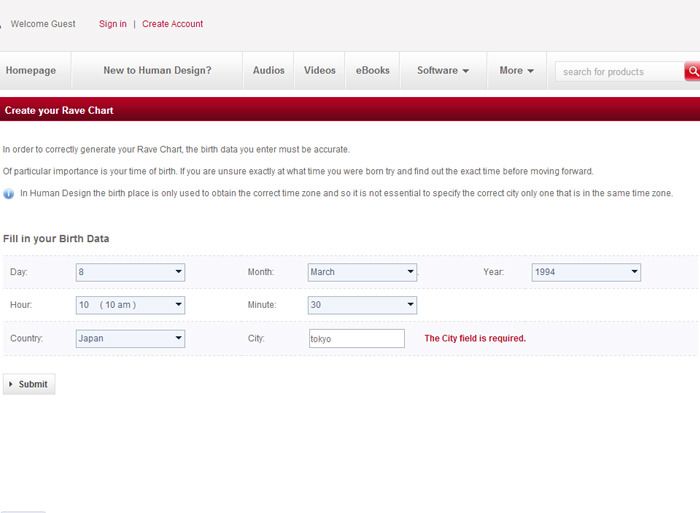Click the Welcome Guest text
Viewport: 700px width, 513px height.
pyautogui.click(x=43, y=24)
